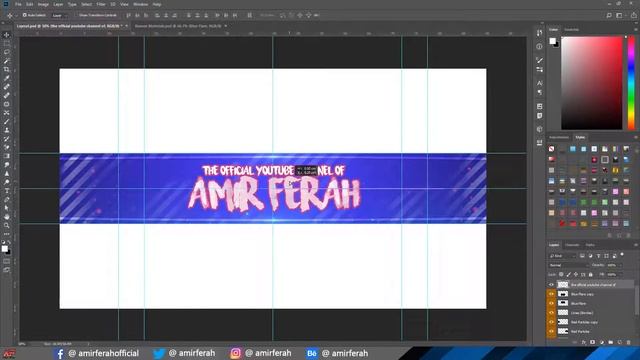Screen dimensions: 640x360
Task: Hide the 'the official youtube channel of' layer
Action: (551, 284)
